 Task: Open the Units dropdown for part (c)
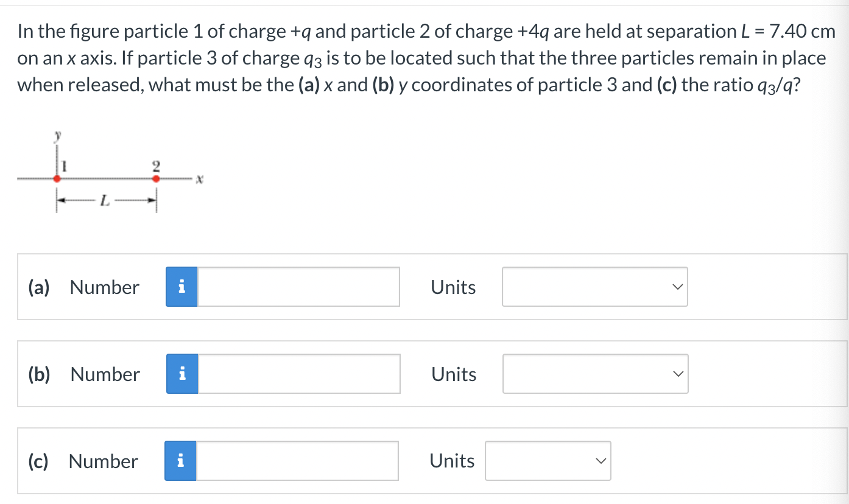(547, 461)
